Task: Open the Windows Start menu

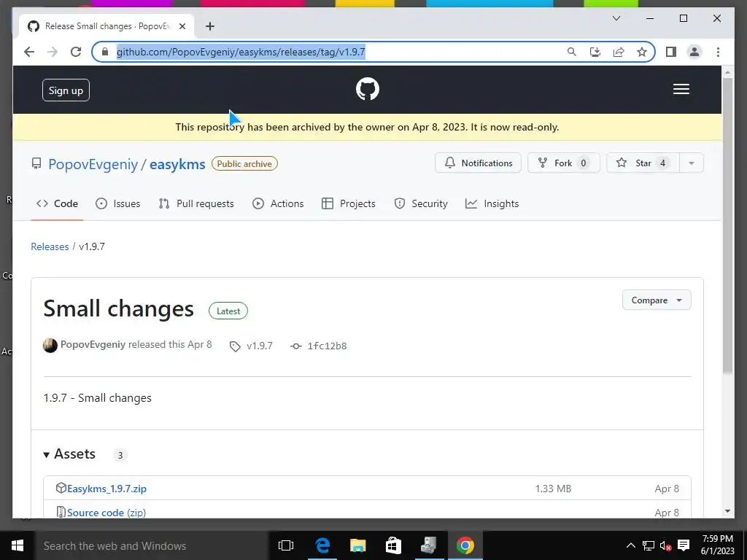Action: [18, 545]
